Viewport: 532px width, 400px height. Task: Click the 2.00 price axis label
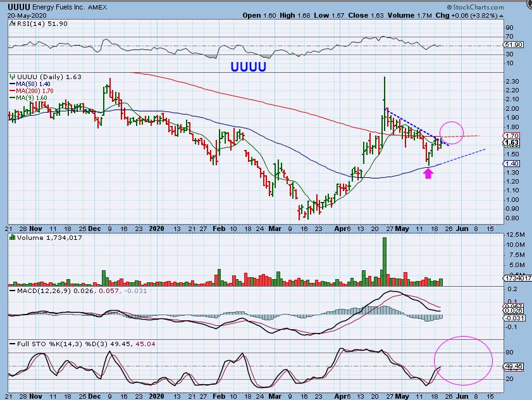tap(512, 109)
